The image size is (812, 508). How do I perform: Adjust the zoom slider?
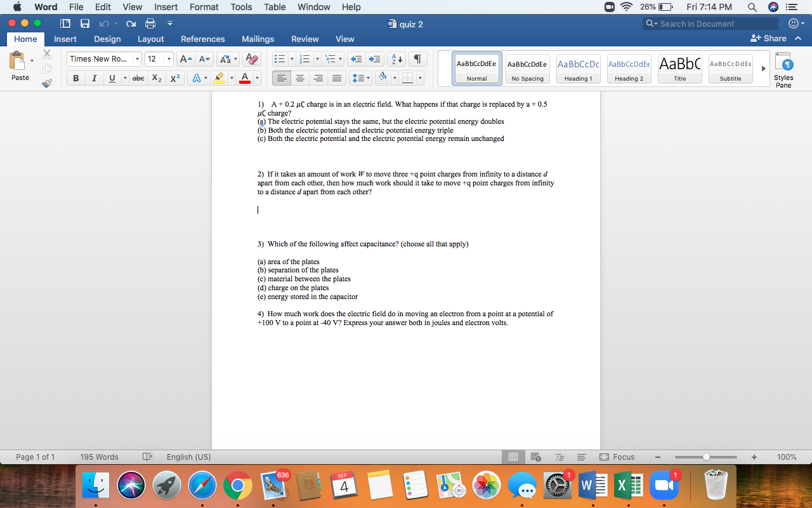[x=705, y=457]
